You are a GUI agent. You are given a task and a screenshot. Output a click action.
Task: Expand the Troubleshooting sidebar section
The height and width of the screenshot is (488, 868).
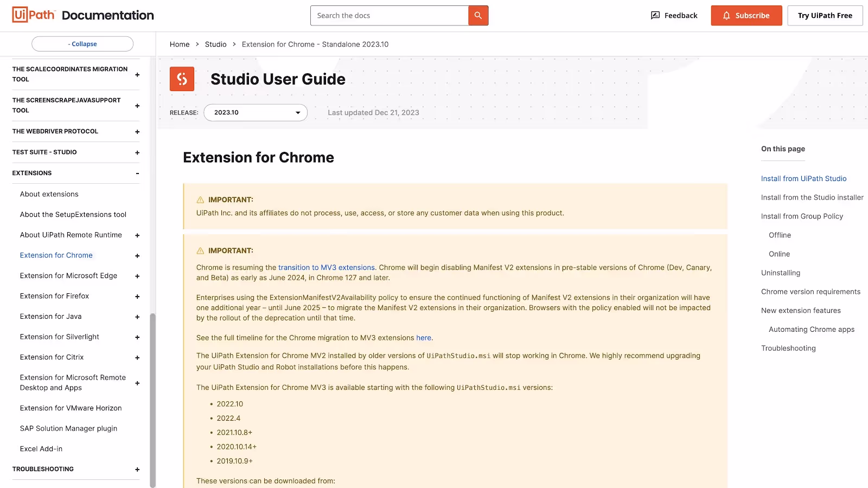tap(137, 470)
